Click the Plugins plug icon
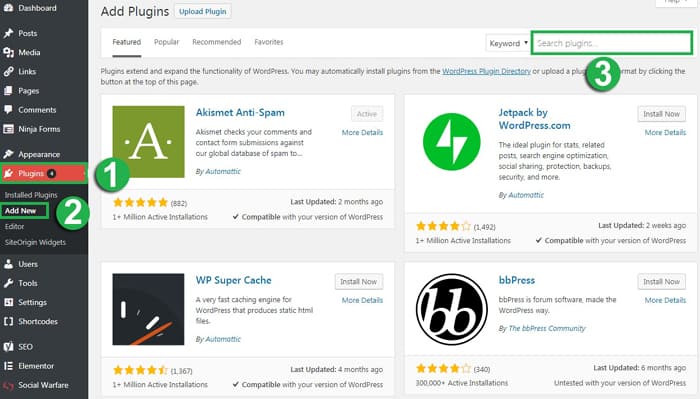Viewport: 700px width, 399px height. click(8, 173)
